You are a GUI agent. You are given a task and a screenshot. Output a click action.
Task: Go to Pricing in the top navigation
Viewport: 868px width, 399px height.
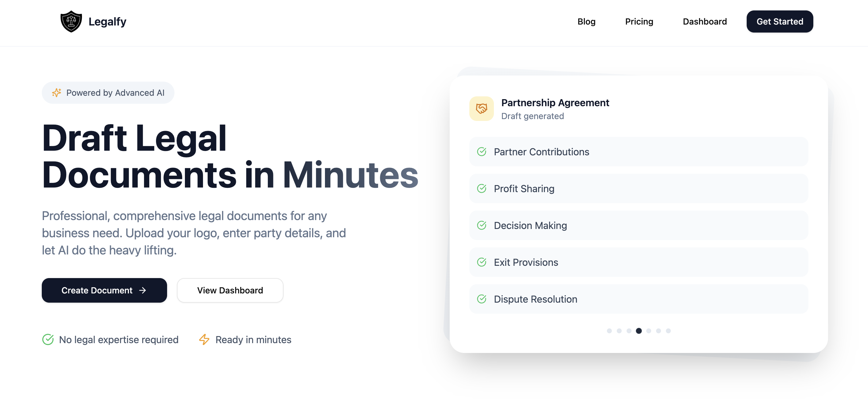(639, 21)
